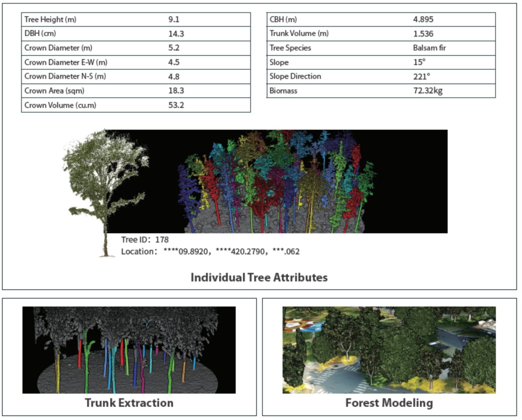The width and height of the screenshot is (522, 420).
Task: Click the Tree Height value 9.1
Action: [174, 19]
